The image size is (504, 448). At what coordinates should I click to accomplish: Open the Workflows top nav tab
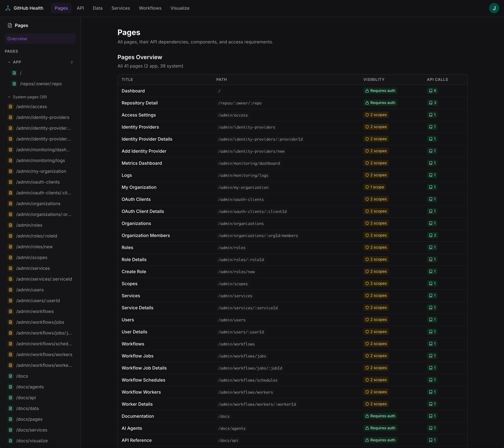[150, 8]
